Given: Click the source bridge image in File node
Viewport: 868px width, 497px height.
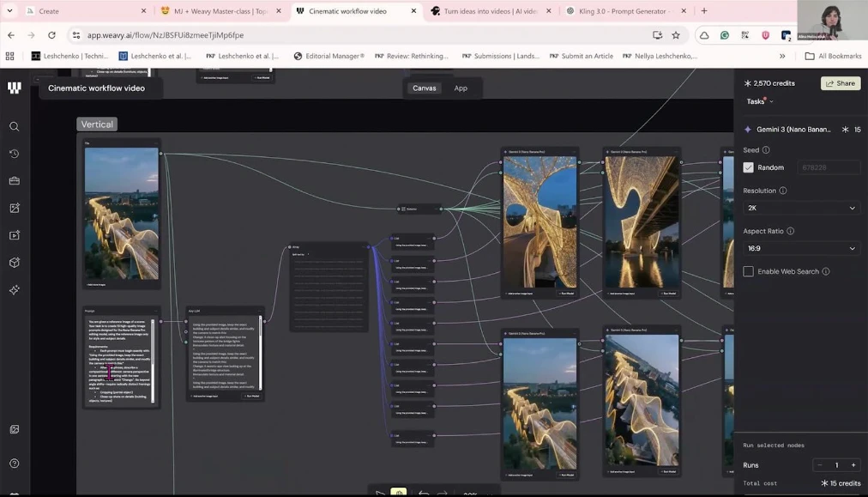Looking at the screenshot, I should coord(121,213).
